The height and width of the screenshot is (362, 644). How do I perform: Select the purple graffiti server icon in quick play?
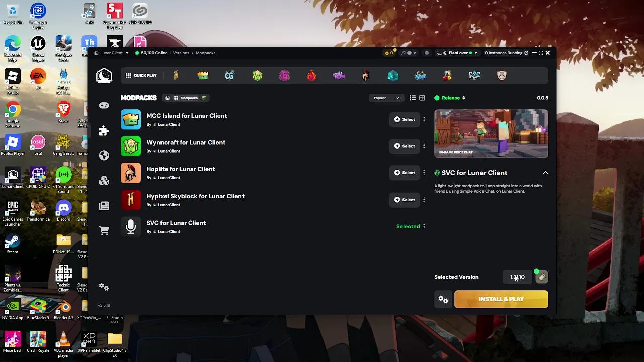coord(339,75)
